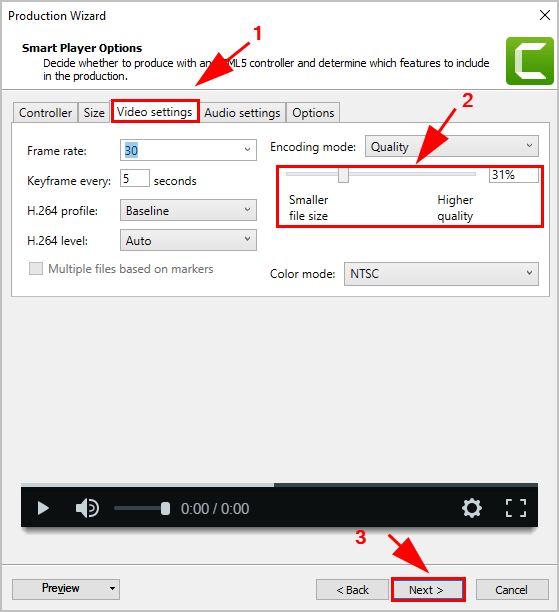Mute audio with the speaker icon
The image size is (559, 612).
(x=87, y=508)
